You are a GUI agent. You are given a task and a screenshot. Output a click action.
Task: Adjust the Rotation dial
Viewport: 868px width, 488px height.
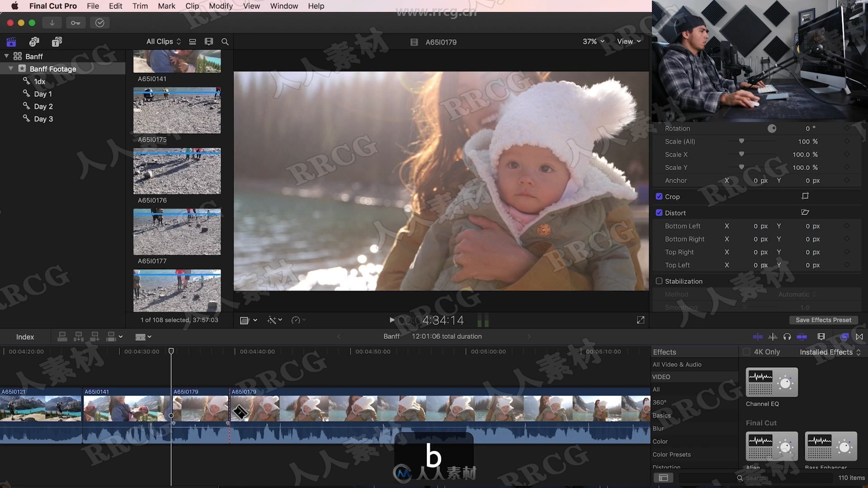772,128
